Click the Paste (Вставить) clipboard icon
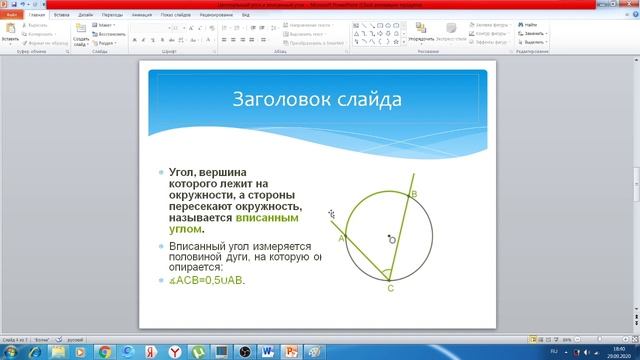 10,29
